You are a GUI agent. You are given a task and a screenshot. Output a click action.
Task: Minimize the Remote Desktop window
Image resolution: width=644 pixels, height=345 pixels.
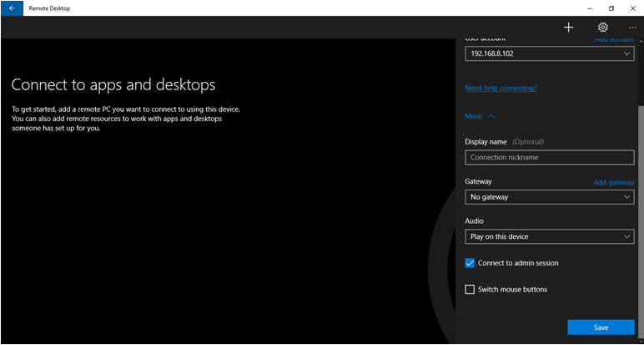click(590, 8)
